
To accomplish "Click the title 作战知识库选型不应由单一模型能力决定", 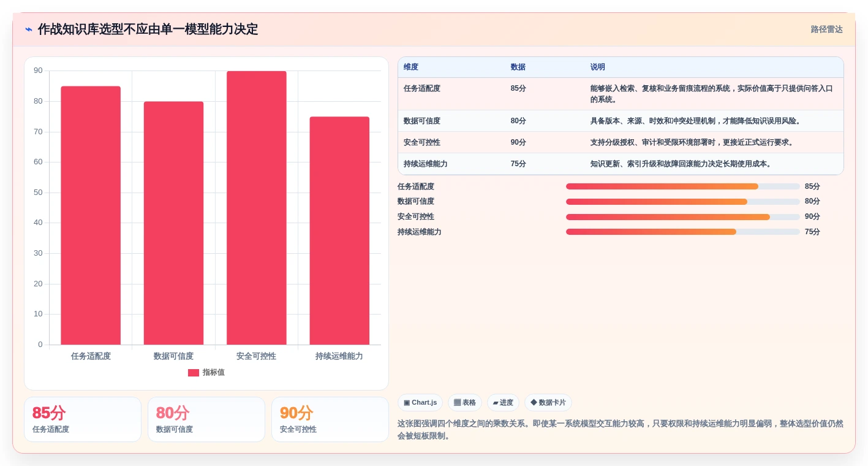I will (148, 29).
